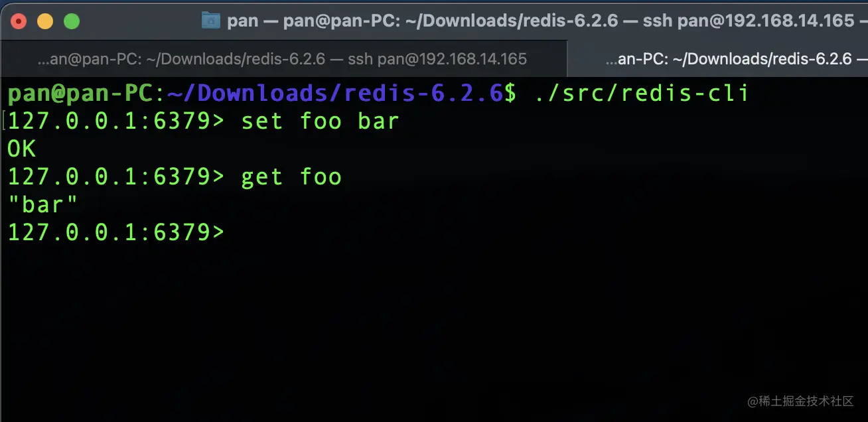Click the 127.0.0.1:6379> prompt before get foo

pos(116,177)
